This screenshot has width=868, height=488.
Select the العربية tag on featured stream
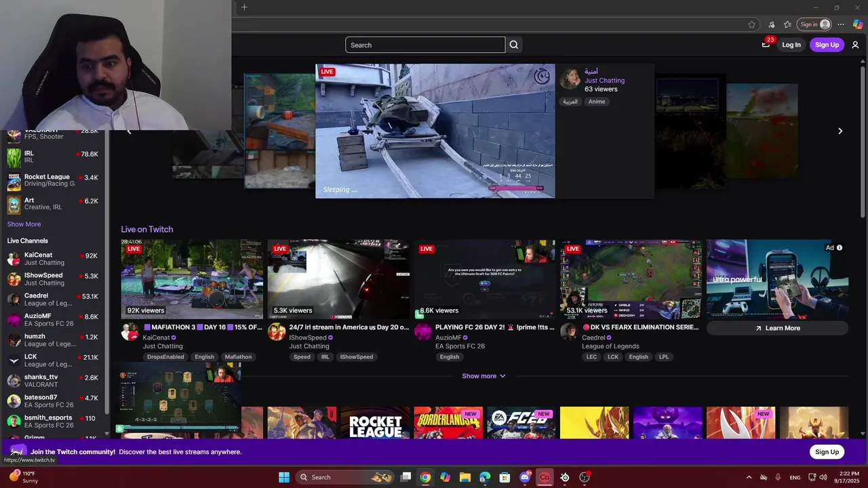570,102
